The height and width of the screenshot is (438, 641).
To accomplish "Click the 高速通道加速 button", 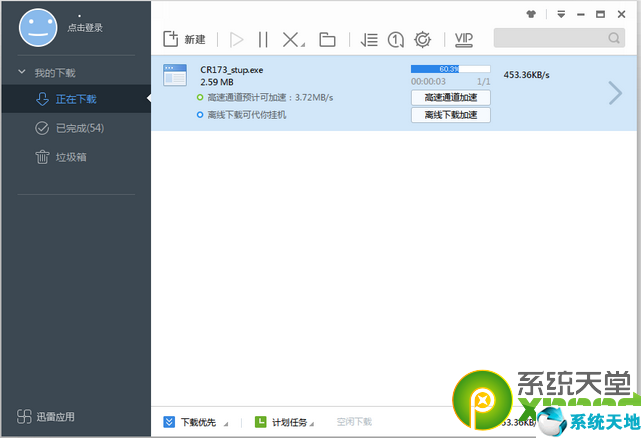I will tap(450, 97).
